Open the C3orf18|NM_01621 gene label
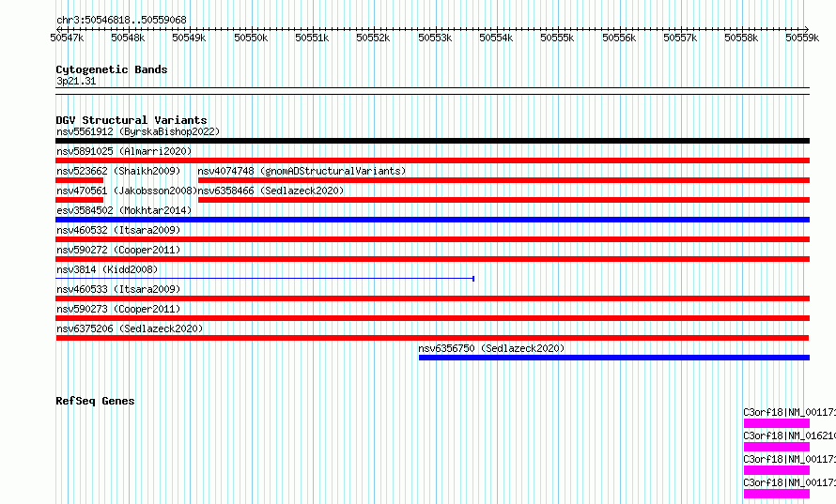 coord(790,435)
